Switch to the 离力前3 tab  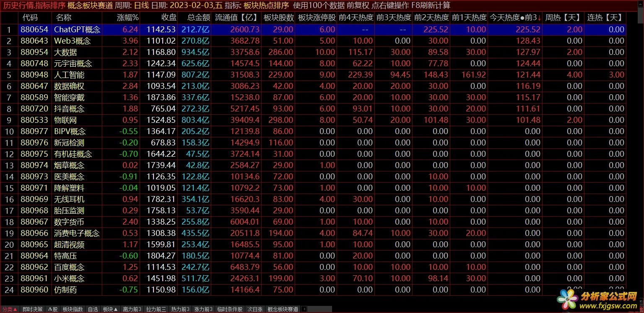pyautogui.click(x=132, y=309)
